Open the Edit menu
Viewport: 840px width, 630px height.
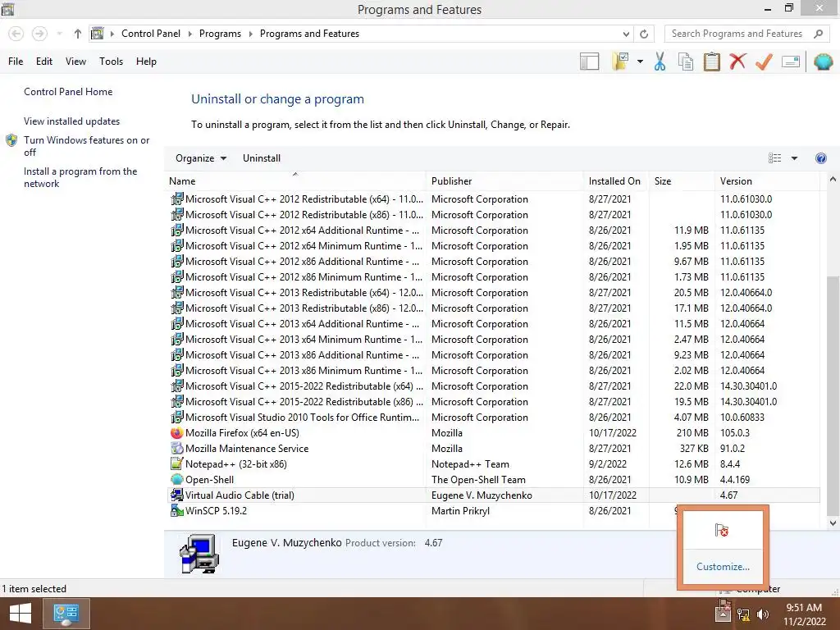pyautogui.click(x=44, y=62)
